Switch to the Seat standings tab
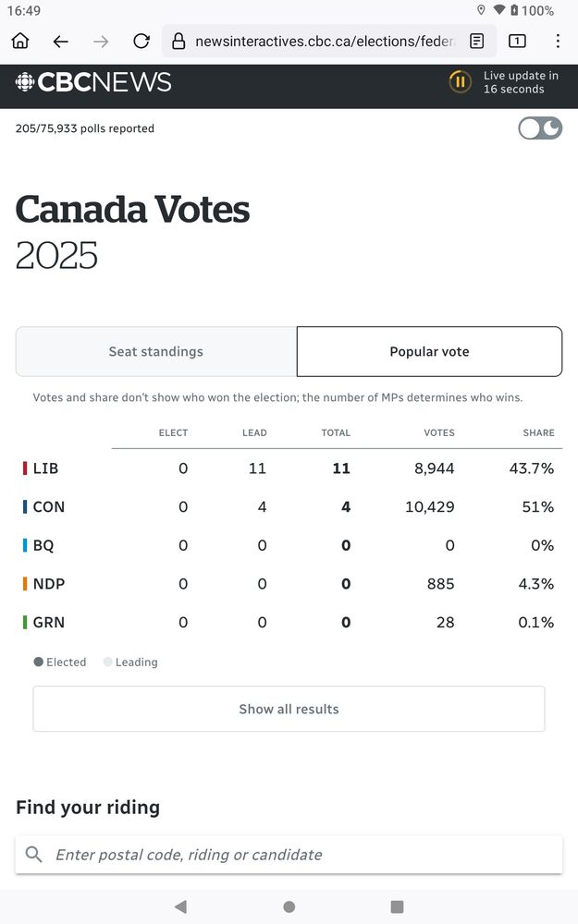 [156, 351]
